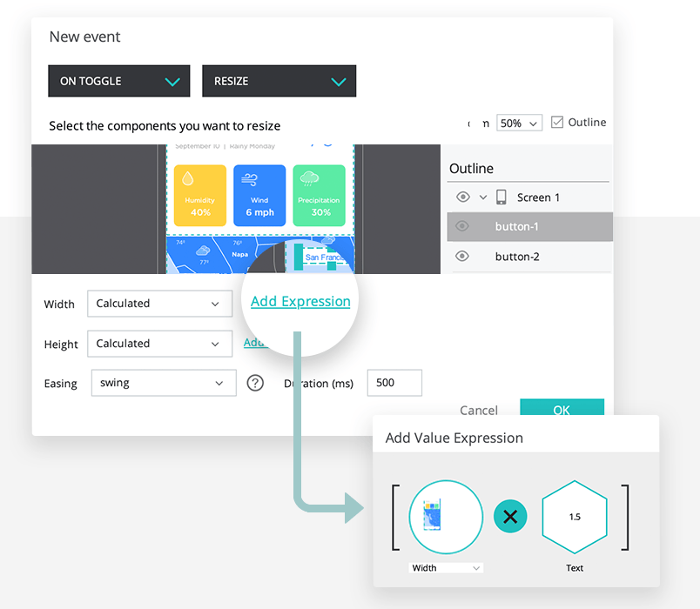Click the wind icon on blue card
Image resolution: width=700 pixels, height=609 pixels.
pyautogui.click(x=250, y=179)
